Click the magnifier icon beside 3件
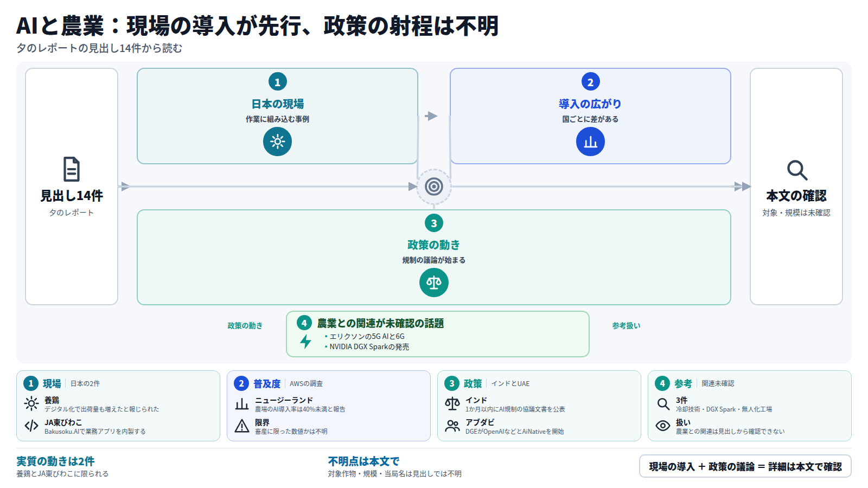Image resolution: width=868 pixels, height=488 pixels. (663, 403)
